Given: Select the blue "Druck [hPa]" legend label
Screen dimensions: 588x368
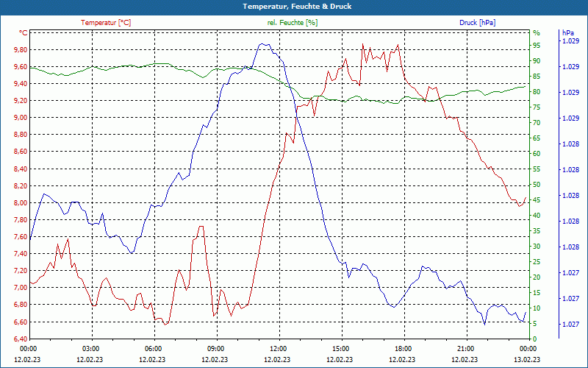Looking at the screenshot, I should pyautogui.click(x=477, y=23).
